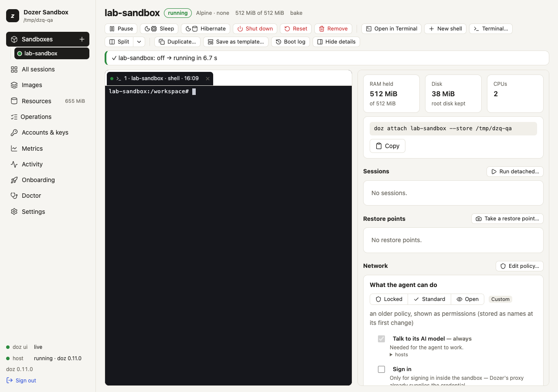The height and width of the screenshot is (392, 558).
Task: Open Accounts & keys
Action: pyautogui.click(x=48, y=132)
